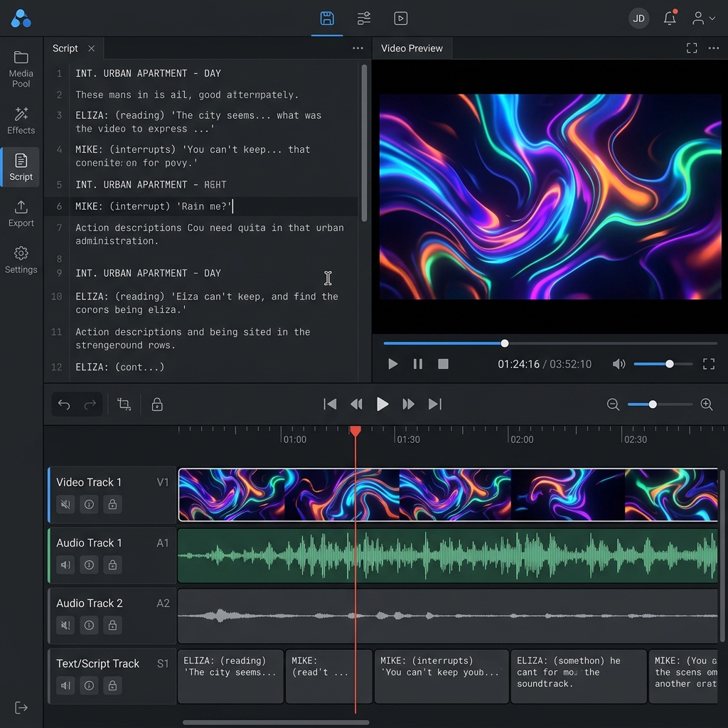Show info for Audio Track 1
This screenshot has height=728, width=728.
89,564
